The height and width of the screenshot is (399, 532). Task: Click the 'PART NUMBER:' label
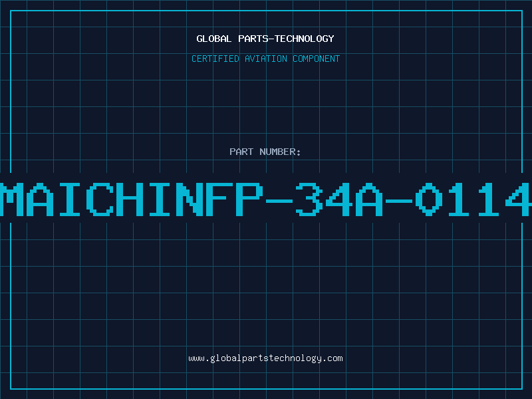[x=265, y=152]
